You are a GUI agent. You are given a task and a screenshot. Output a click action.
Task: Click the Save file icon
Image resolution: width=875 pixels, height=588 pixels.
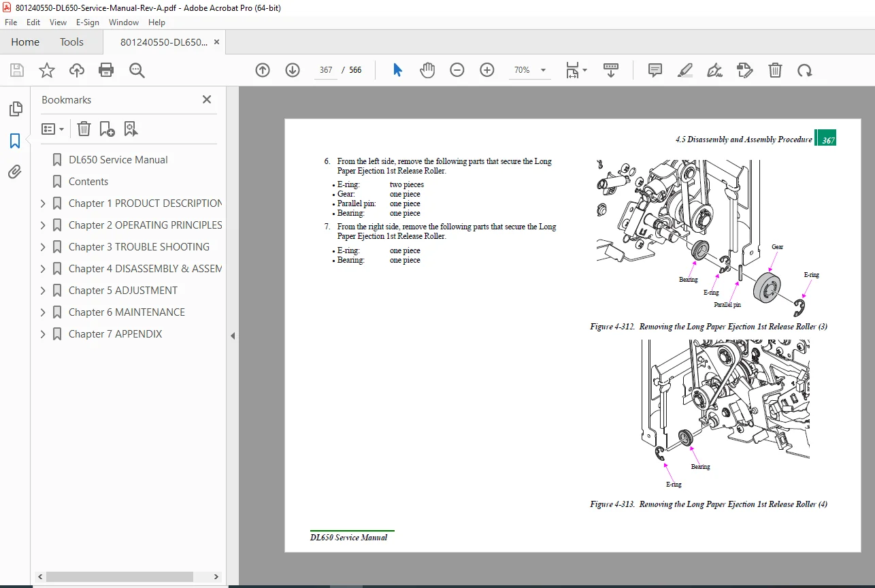[x=17, y=70]
